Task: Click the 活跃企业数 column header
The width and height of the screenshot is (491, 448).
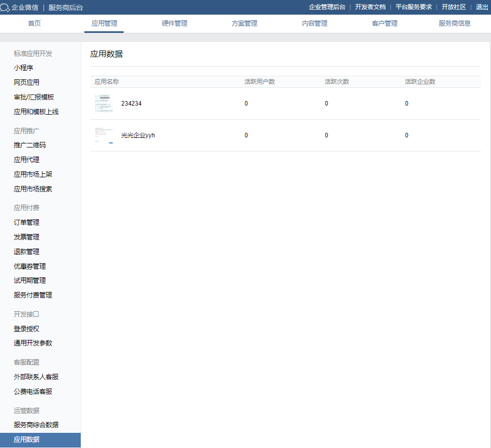Action: pyautogui.click(x=420, y=82)
